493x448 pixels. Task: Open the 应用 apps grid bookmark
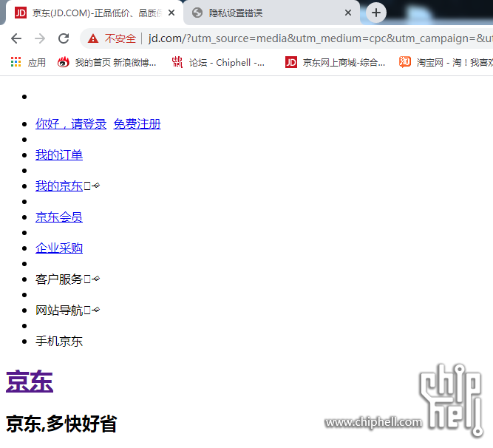[28, 62]
